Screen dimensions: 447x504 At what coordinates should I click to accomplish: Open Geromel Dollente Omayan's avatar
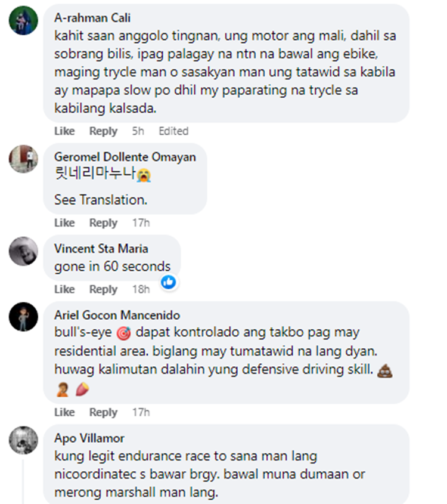pyautogui.click(x=23, y=159)
